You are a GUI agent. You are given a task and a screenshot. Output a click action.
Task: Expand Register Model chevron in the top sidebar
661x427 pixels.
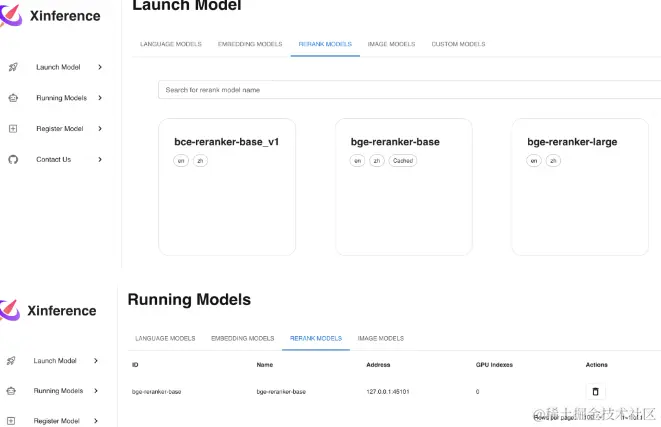[x=100, y=129]
